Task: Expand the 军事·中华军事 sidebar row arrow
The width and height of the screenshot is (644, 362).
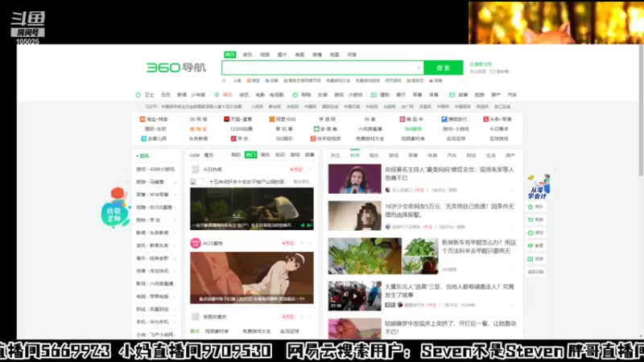Action: tap(175, 195)
